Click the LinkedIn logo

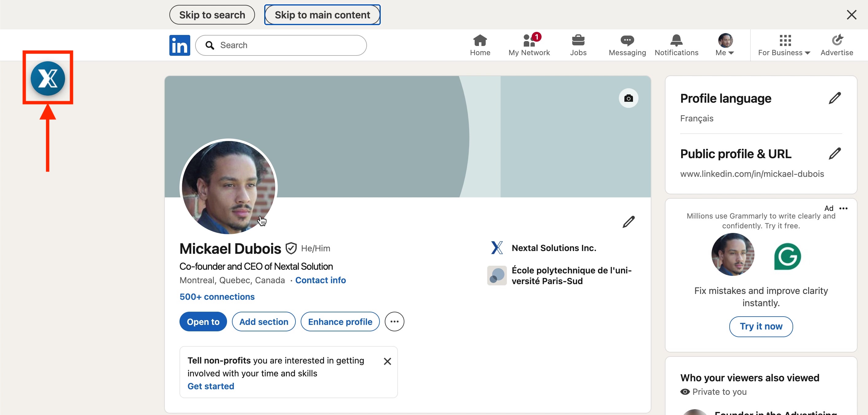[x=179, y=45]
